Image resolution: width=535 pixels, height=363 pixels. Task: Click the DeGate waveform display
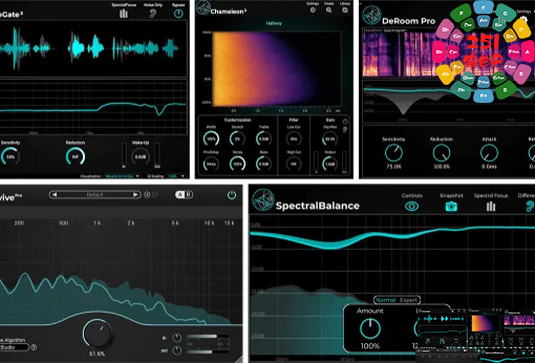click(x=93, y=48)
